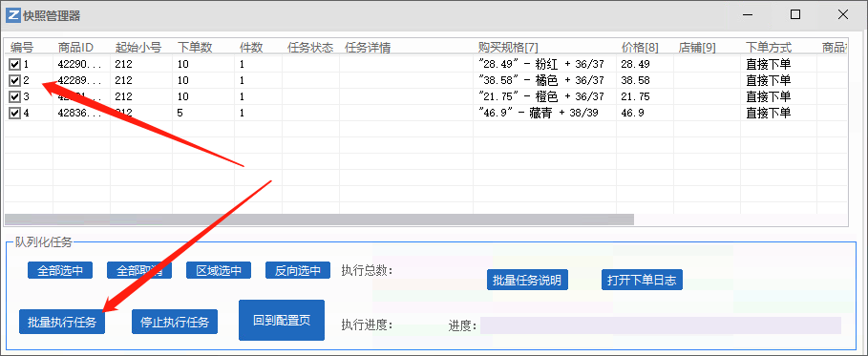
Task: Click the 执行总数 label
Action: click(367, 271)
